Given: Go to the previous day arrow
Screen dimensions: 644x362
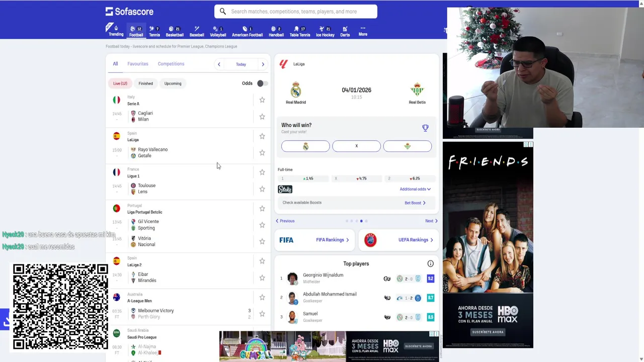Looking at the screenshot, I should coord(219,64).
